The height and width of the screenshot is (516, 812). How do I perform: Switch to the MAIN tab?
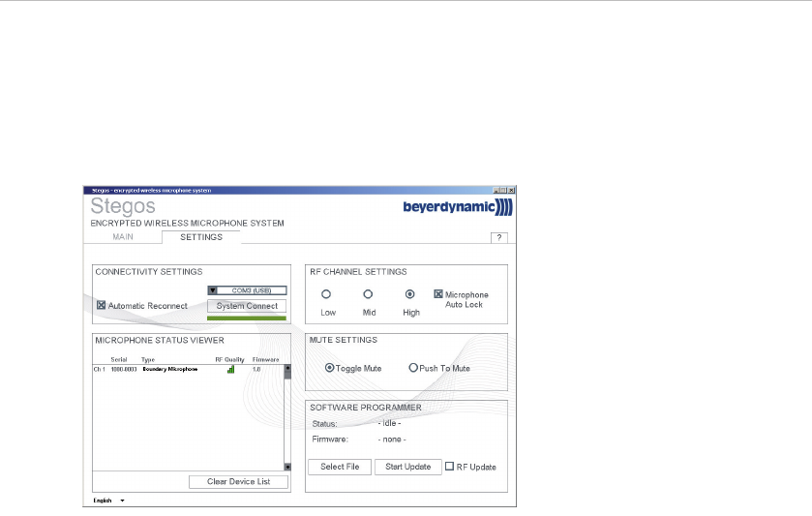click(123, 237)
